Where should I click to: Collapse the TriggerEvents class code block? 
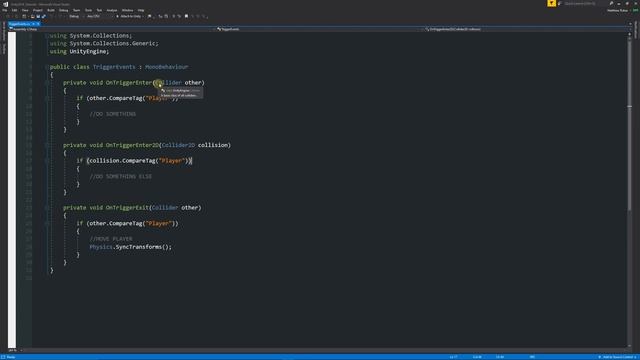[x=47, y=67]
